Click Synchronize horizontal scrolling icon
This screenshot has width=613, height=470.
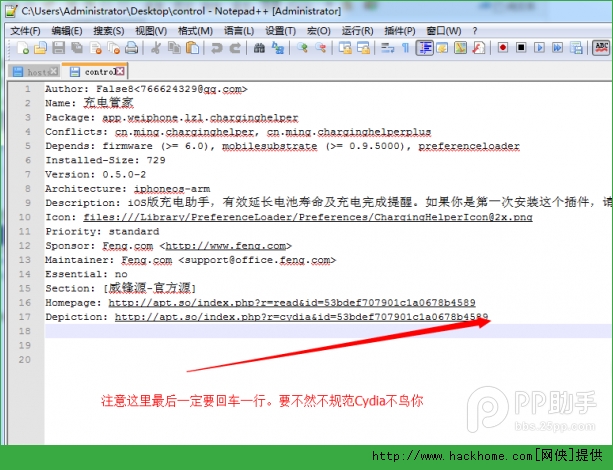tap(363, 48)
